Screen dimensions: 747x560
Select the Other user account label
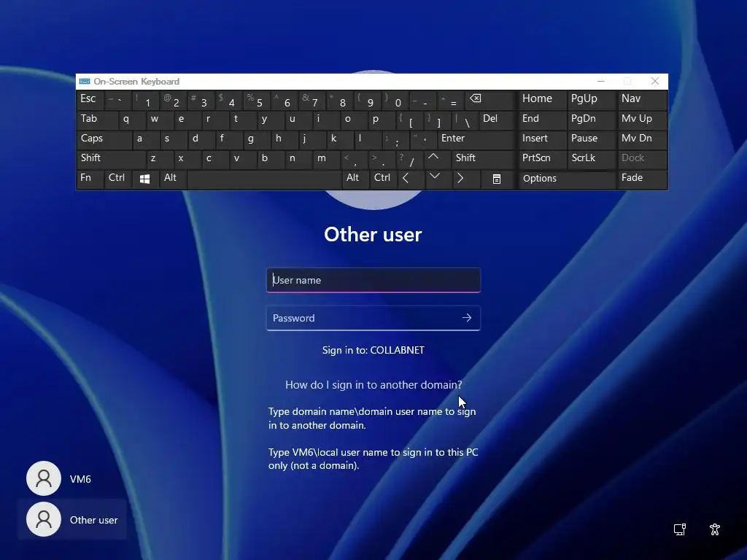(x=94, y=520)
